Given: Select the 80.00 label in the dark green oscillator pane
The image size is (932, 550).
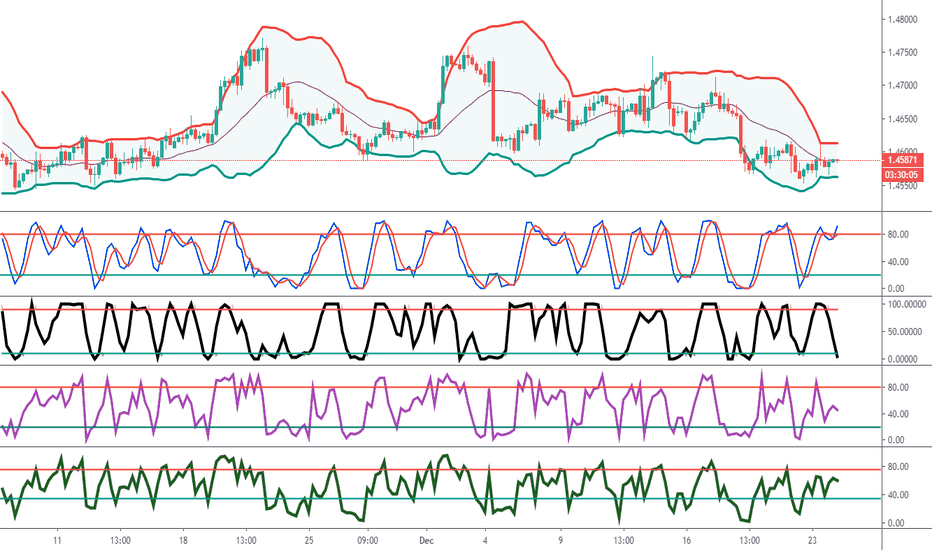Looking at the screenshot, I should point(898,467).
